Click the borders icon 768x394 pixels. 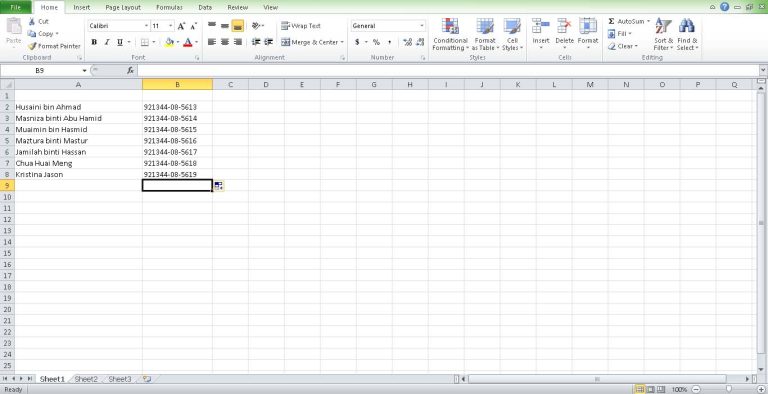tap(144, 42)
